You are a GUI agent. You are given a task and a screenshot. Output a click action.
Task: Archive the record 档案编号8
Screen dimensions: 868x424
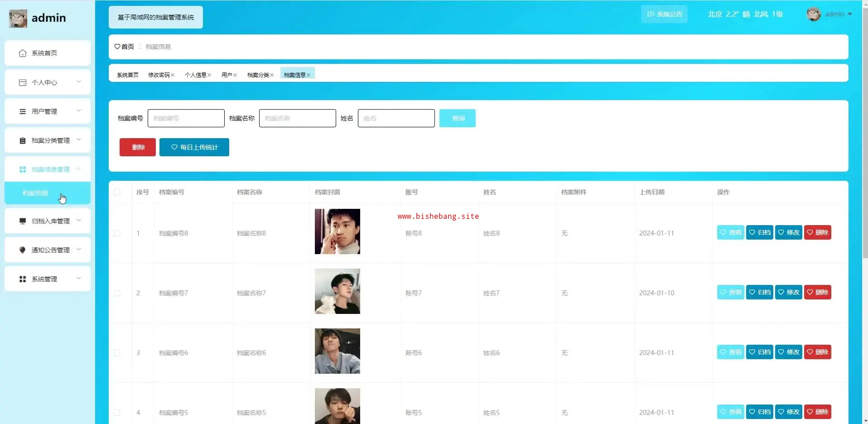tap(760, 232)
